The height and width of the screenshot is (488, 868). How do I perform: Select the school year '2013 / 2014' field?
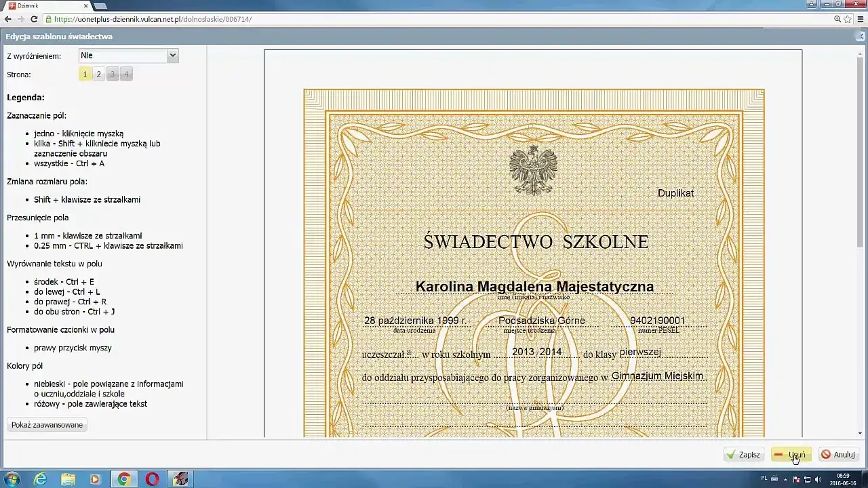537,352
